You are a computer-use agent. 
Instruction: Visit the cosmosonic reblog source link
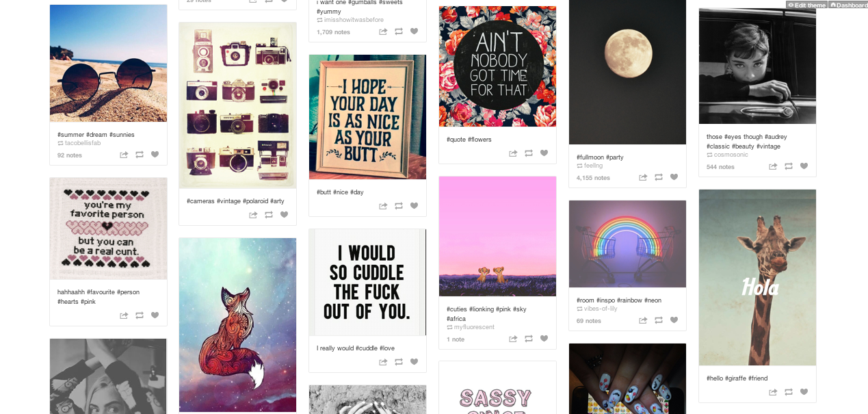731,155
